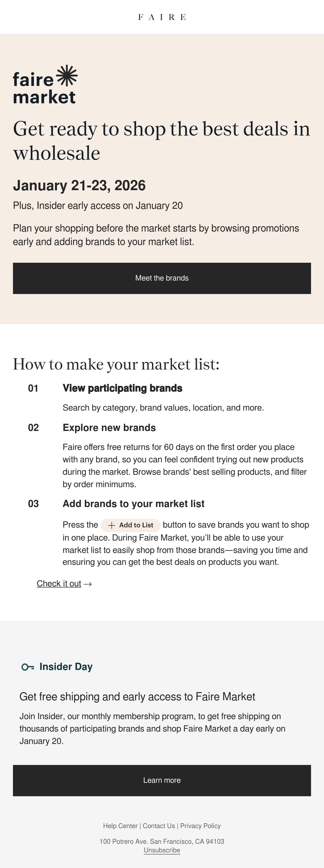This screenshot has width=324, height=868.
Task: Click the Learn more button
Action: click(162, 780)
